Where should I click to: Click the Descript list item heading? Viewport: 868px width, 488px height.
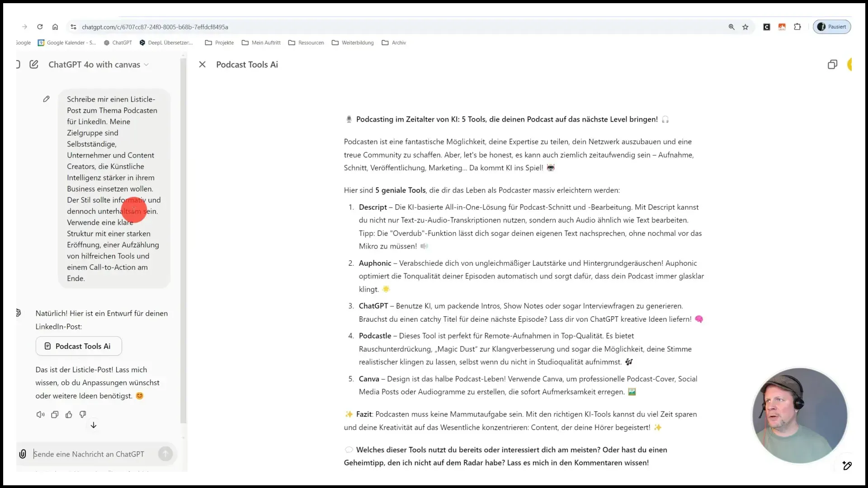pyautogui.click(x=373, y=207)
